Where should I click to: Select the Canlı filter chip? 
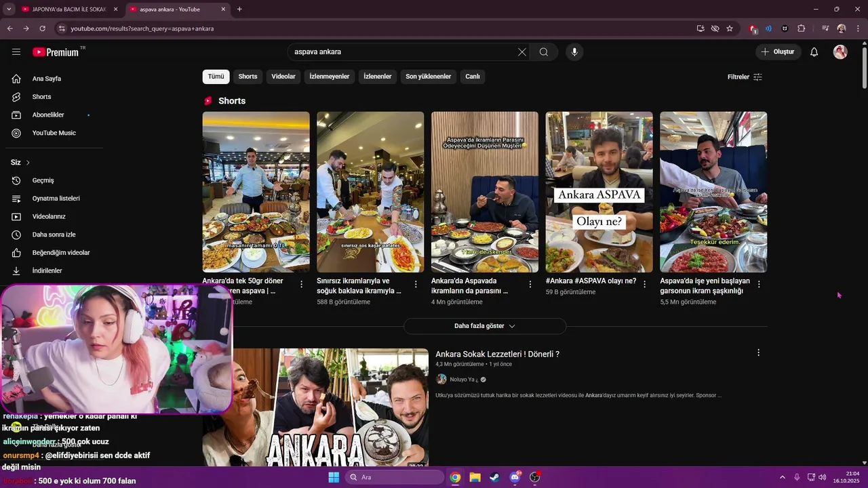[473, 77]
